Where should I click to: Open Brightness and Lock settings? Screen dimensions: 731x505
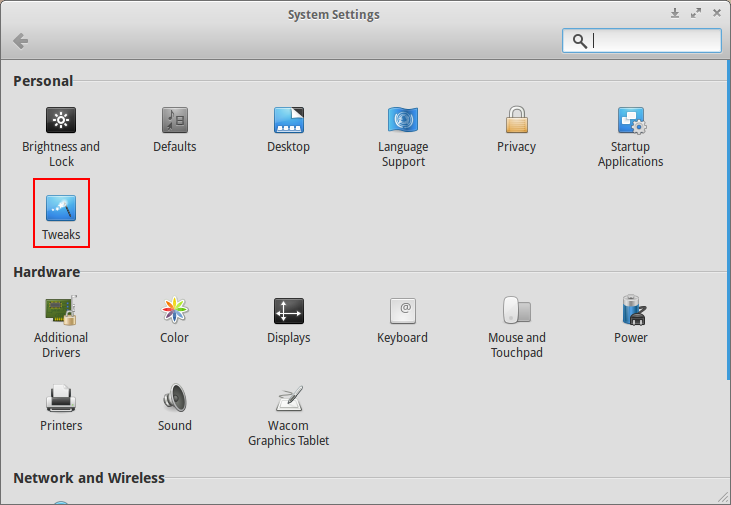coord(61,137)
